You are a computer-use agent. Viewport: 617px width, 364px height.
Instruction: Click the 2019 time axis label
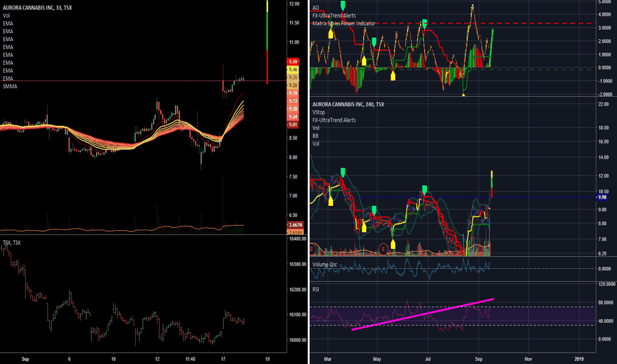(579, 359)
